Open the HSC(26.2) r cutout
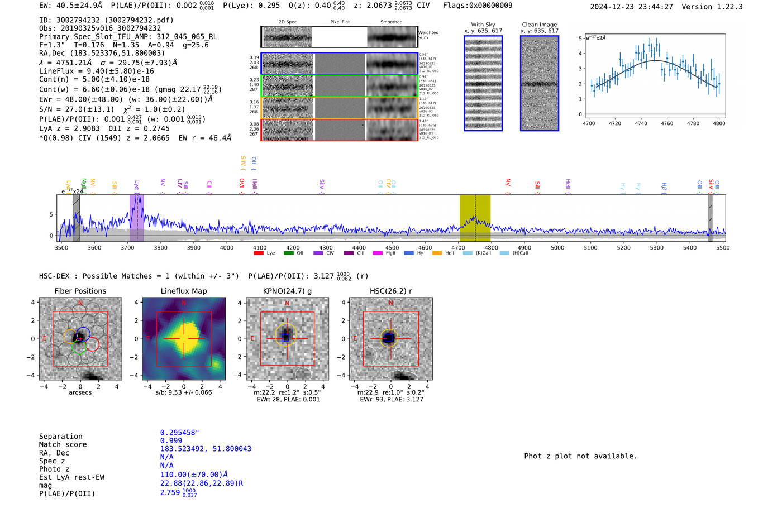 390,339
